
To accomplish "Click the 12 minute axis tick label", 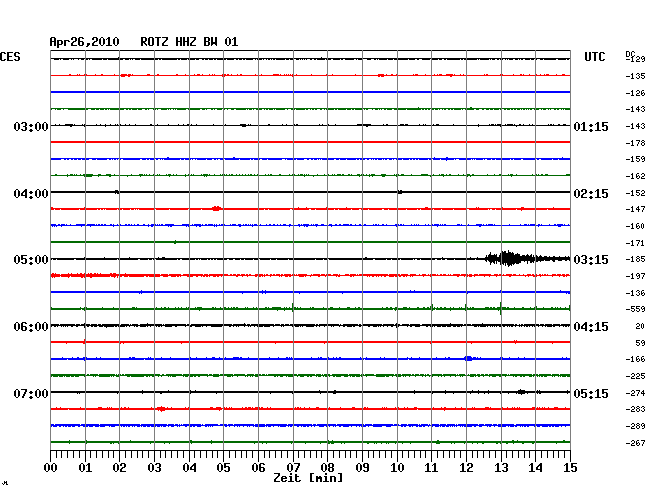I will tap(466, 468).
